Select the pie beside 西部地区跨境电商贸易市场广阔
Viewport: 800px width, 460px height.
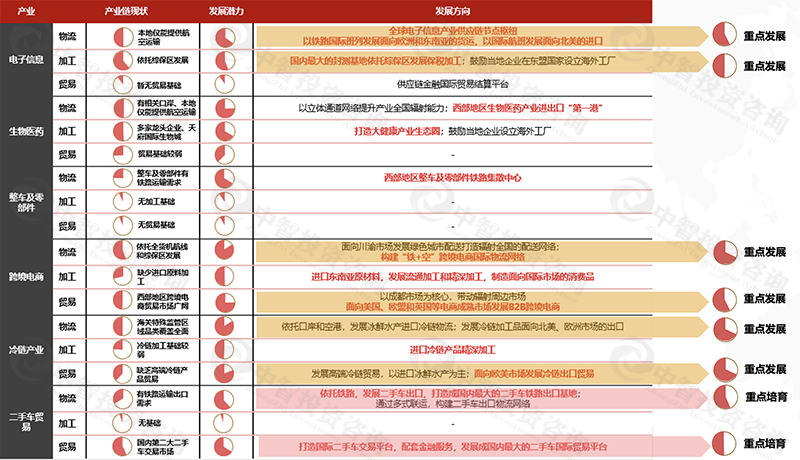[122, 300]
